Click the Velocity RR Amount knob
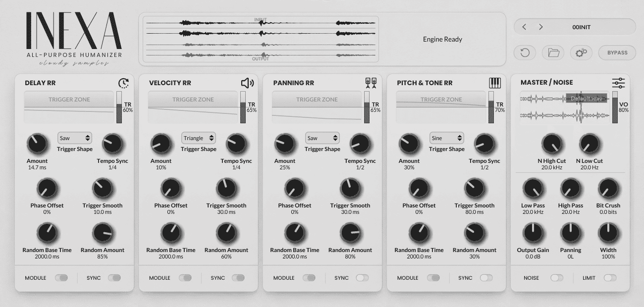Viewport: 644px width, 307px height. click(161, 144)
